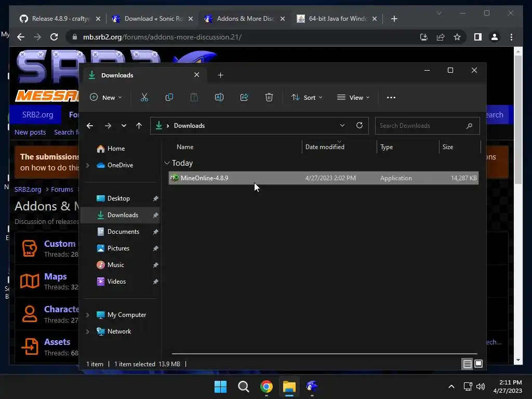
Task: Expand Network tree node
Action: (x=87, y=331)
